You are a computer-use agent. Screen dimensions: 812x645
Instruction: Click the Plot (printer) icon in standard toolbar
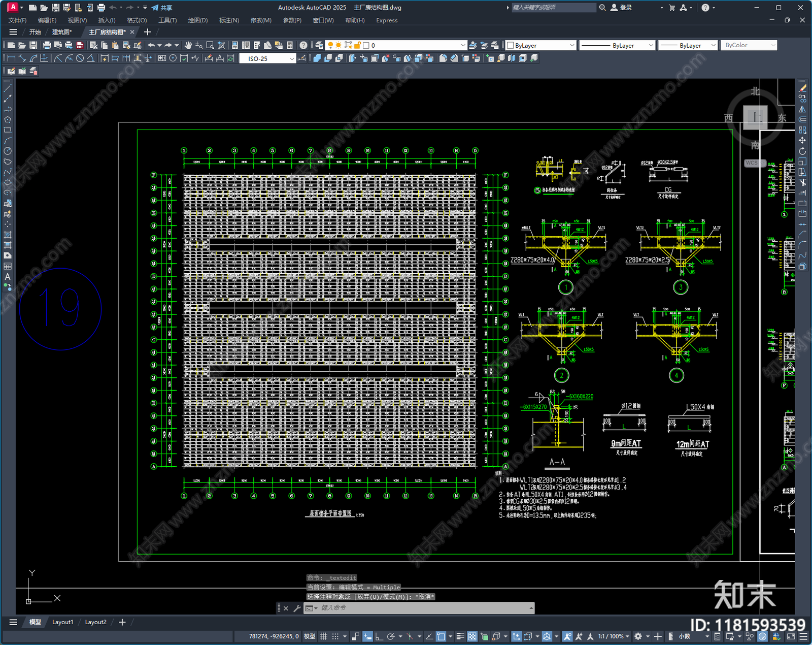click(47, 45)
